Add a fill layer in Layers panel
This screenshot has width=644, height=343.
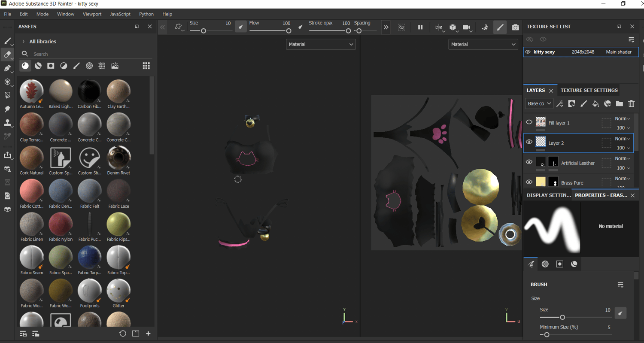point(595,103)
